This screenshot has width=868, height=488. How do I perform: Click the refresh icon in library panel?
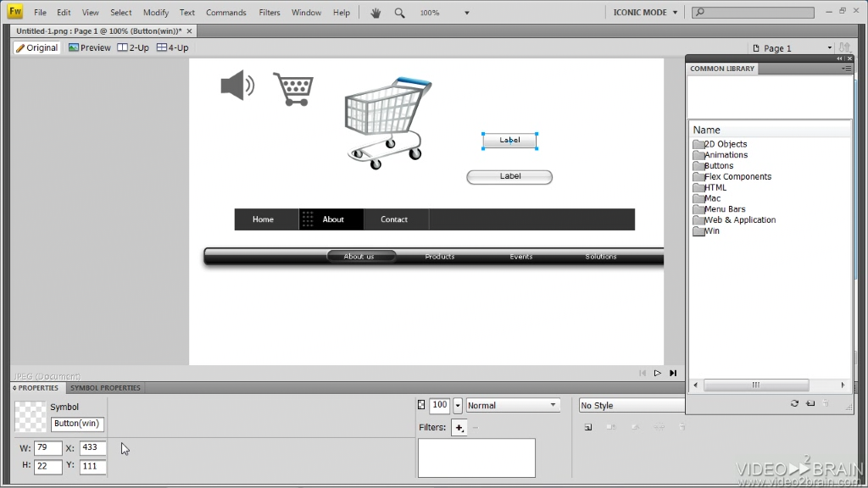[794, 403]
